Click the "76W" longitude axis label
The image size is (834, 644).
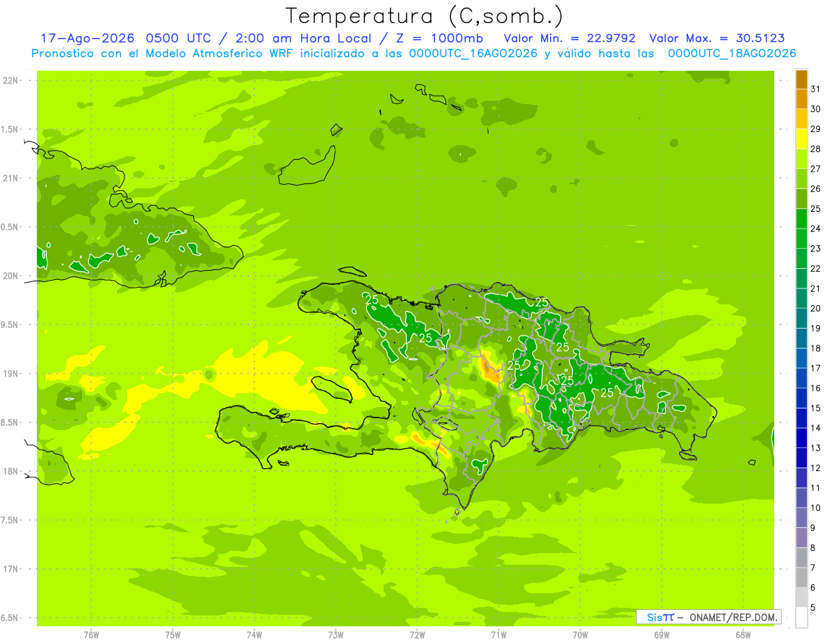[91, 635]
